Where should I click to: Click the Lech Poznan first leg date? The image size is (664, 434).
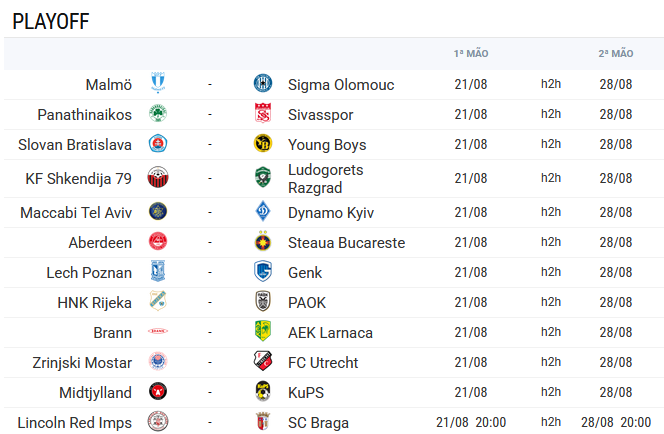pos(471,272)
